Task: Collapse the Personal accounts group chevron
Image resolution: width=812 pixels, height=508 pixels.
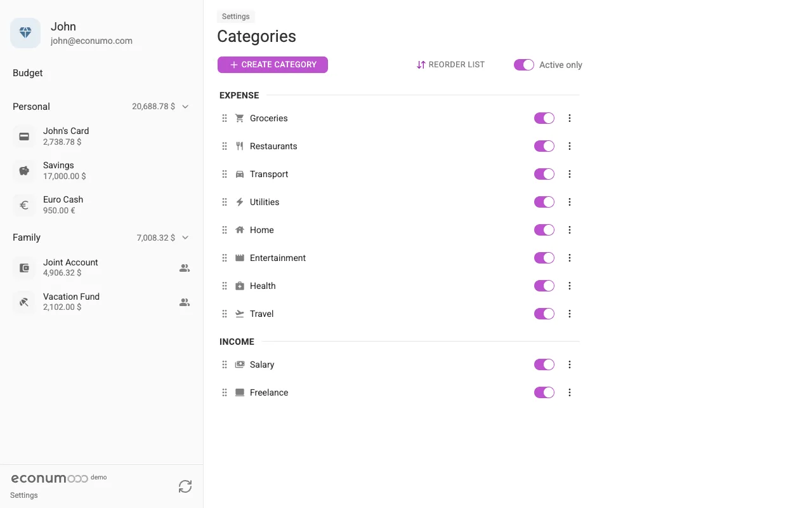Action: pyautogui.click(x=185, y=107)
